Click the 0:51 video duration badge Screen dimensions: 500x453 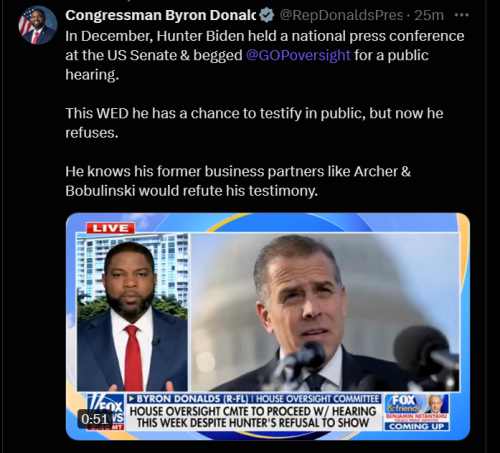pos(95,419)
